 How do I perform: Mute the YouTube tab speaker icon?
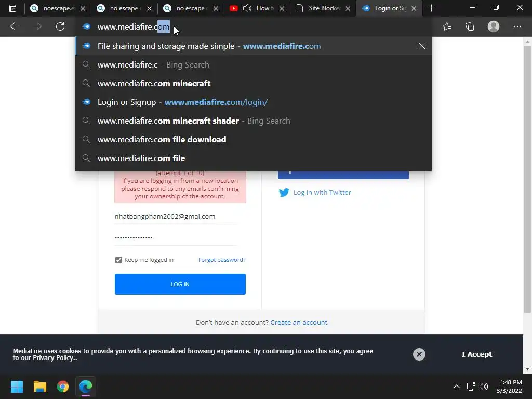pos(247,8)
